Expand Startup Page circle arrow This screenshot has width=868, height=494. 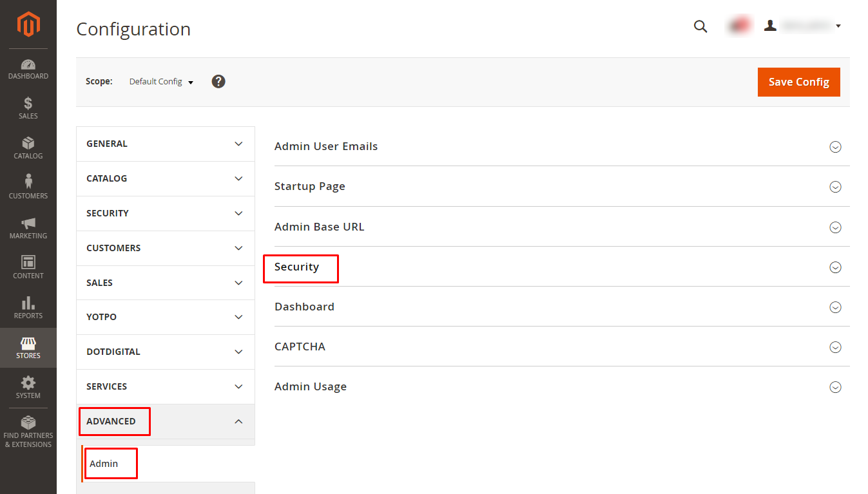coord(835,187)
